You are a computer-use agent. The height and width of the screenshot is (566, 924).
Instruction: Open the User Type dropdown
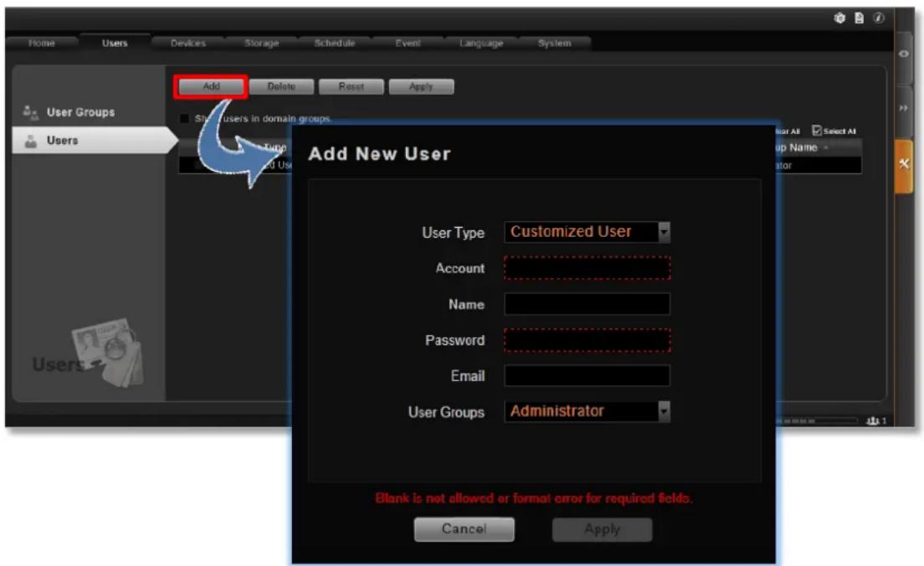[587, 232]
